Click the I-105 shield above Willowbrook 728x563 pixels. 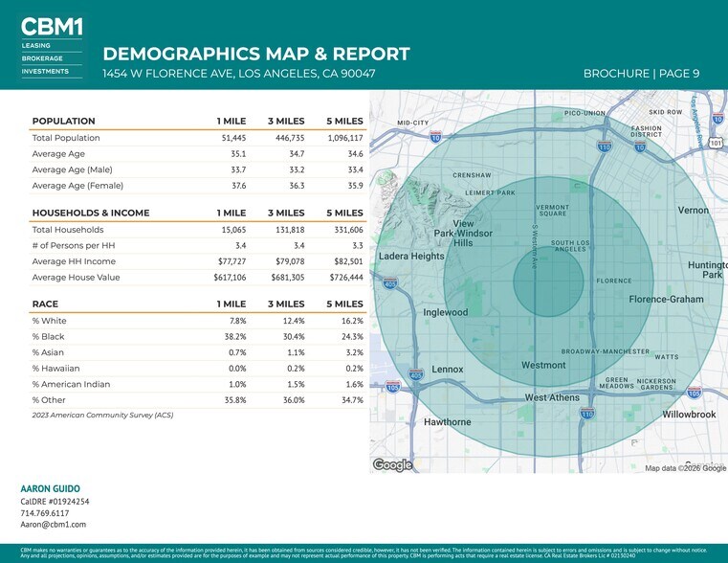point(695,392)
